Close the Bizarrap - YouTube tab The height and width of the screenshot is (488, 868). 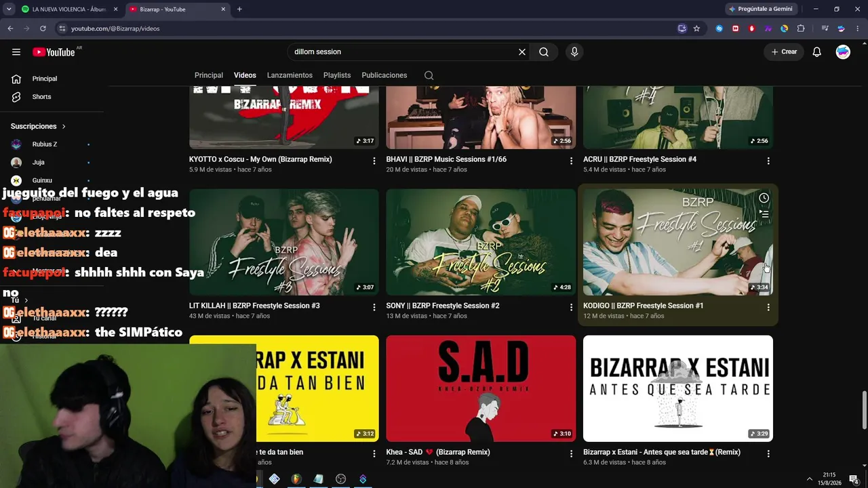point(223,9)
